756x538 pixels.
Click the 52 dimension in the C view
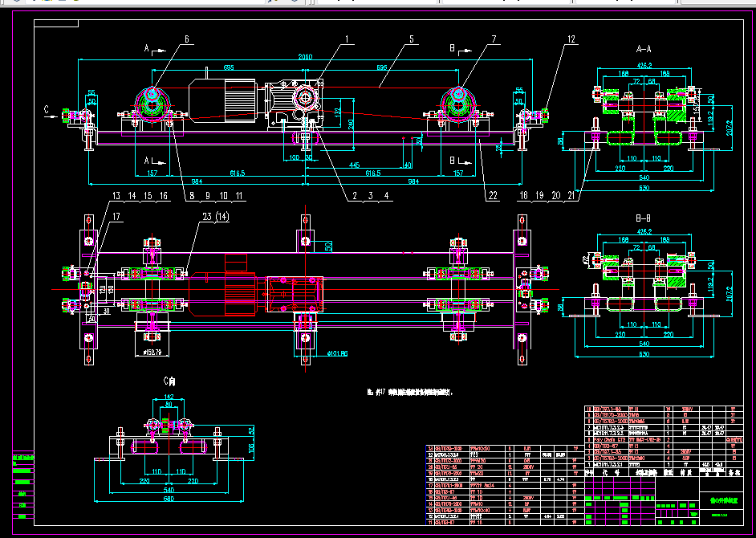(x=250, y=430)
